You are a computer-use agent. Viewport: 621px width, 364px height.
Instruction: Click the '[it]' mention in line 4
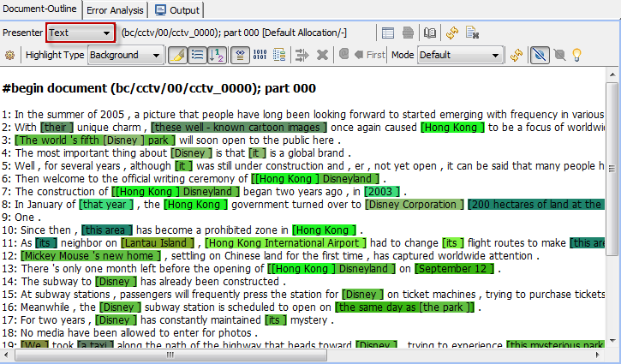pos(258,153)
